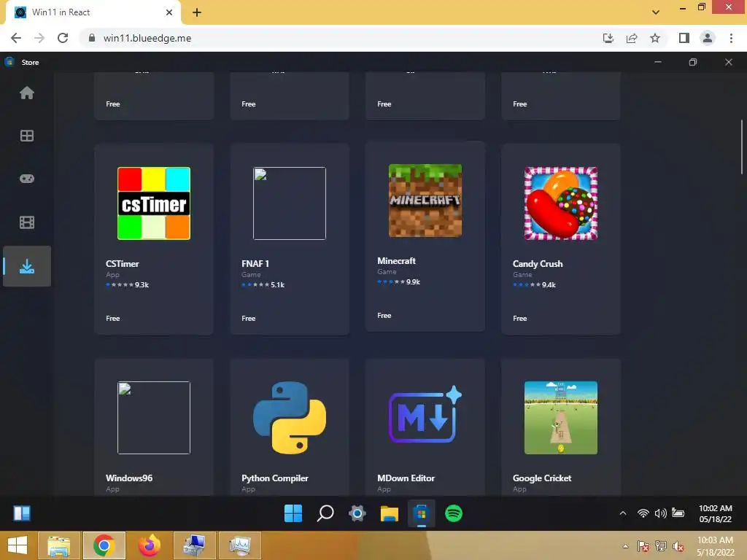
Task: Open the Gaming controller sidebar icon
Action: tap(27, 179)
